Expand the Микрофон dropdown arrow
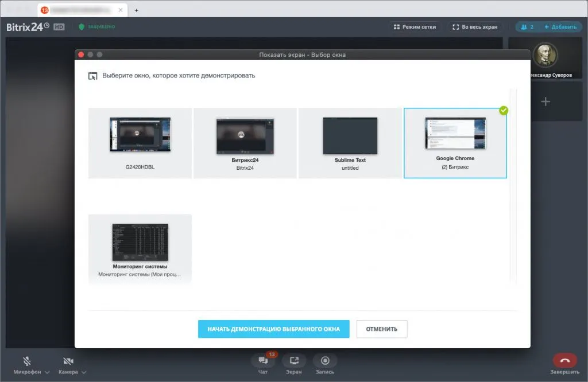The height and width of the screenshot is (382, 588). [x=47, y=372]
